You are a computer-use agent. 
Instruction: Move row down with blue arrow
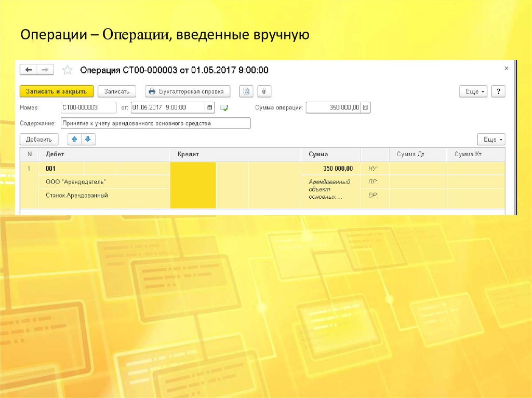pos(88,139)
